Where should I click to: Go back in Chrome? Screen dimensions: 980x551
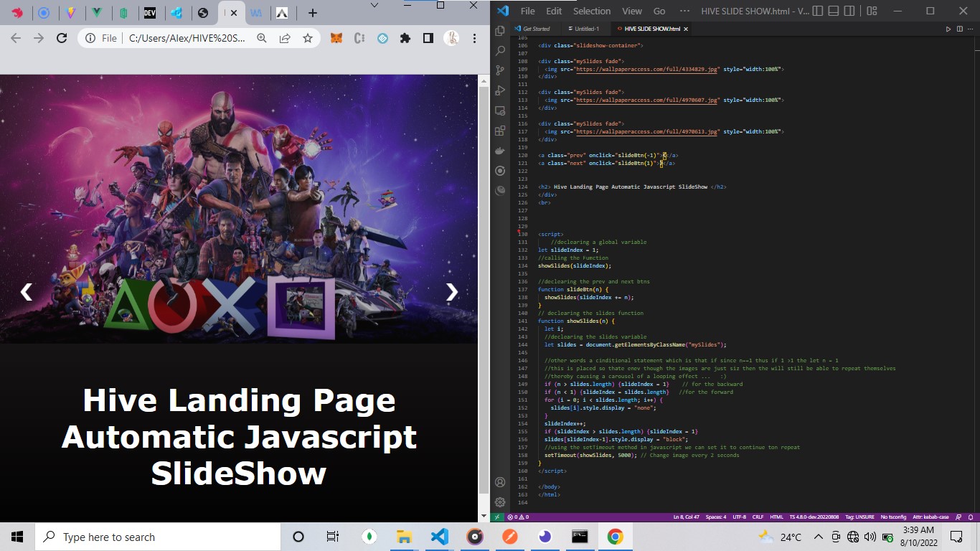coord(16,38)
